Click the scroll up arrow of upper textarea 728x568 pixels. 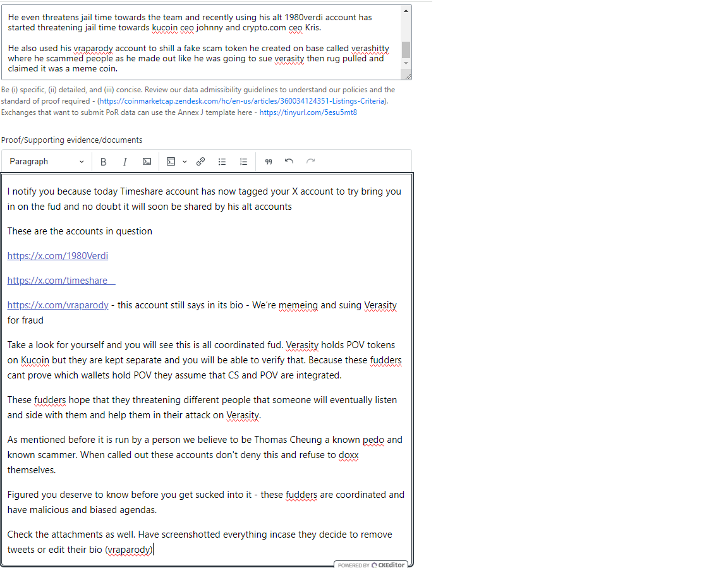[406, 11]
